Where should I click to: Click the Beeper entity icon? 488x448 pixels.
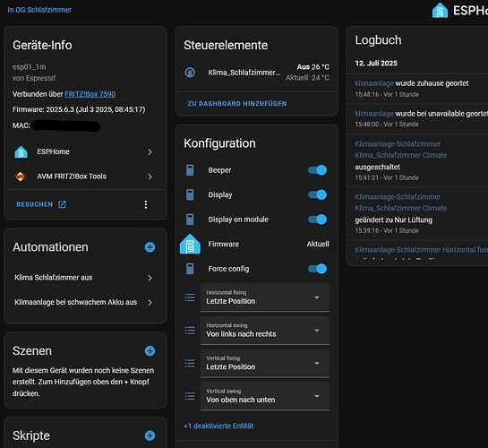click(190, 170)
